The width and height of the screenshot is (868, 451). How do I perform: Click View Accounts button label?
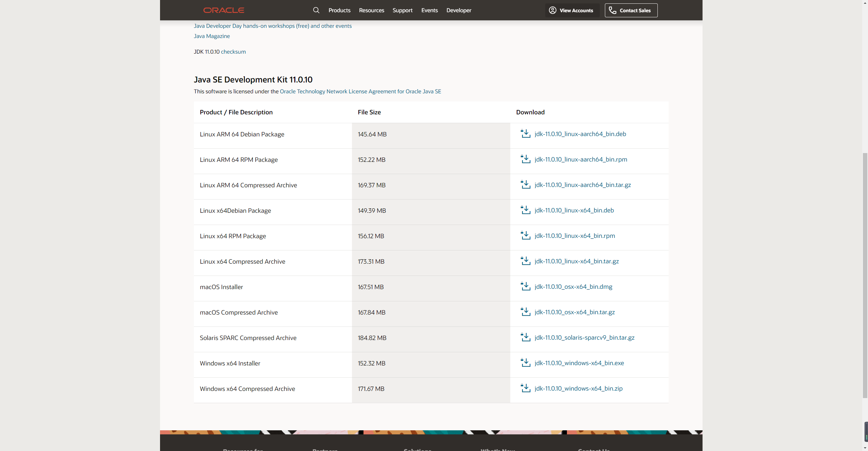[x=576, y=11]
